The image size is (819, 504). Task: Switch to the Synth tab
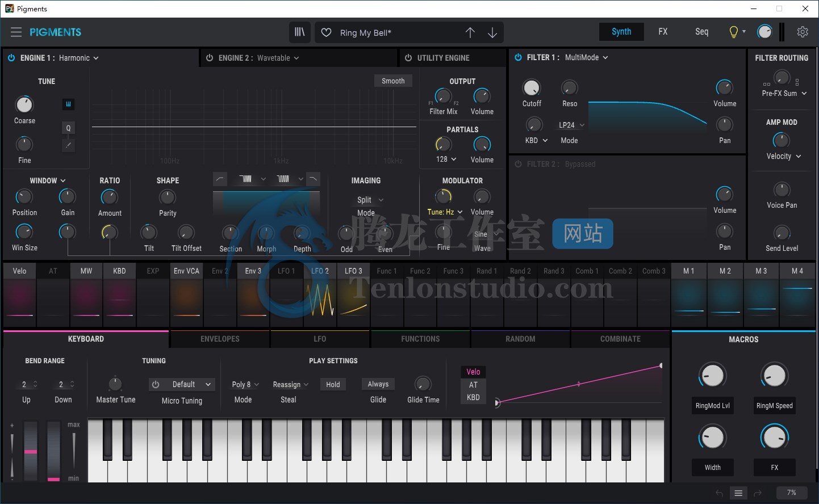coord(621,32)
